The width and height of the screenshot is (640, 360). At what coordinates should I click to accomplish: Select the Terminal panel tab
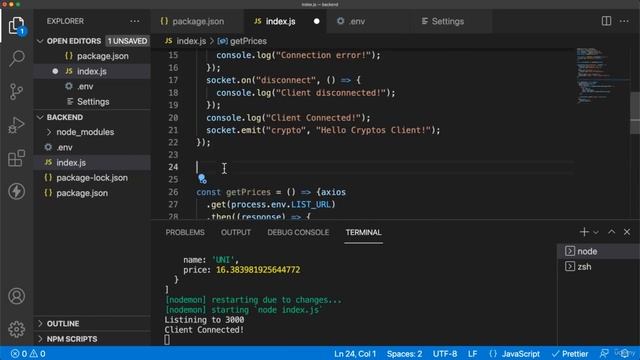363,232
